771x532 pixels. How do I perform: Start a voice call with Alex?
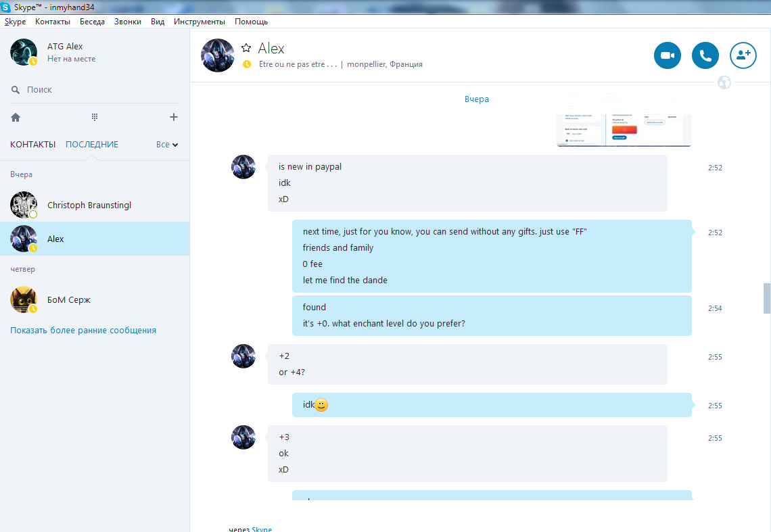705,55
